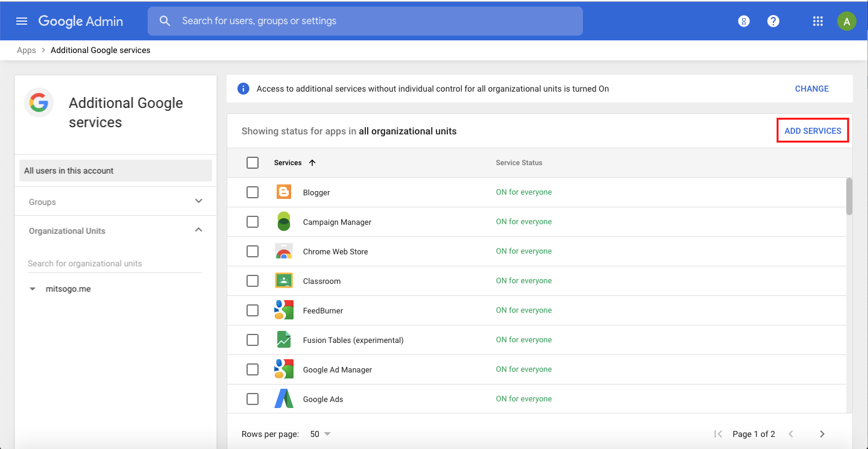This screenshot has height=449, width=868.
Task: Click Google Ads' ON for everyone status
Action: (524, 399)
